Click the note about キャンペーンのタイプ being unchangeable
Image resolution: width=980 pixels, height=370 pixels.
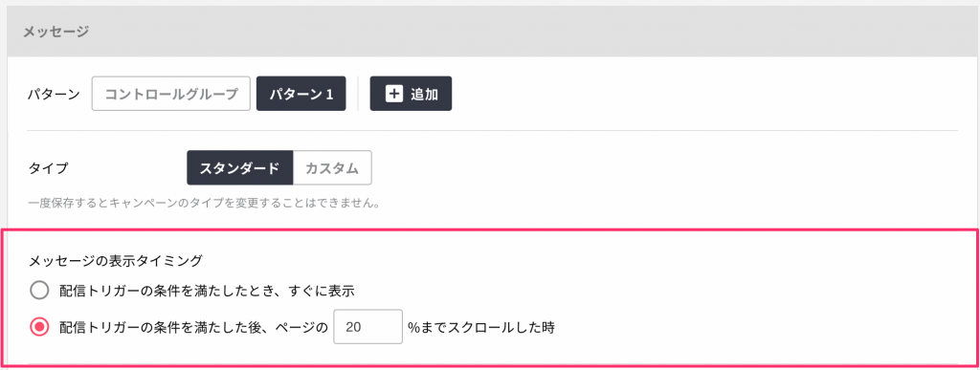pyautogui.click(x=205, y=204)
